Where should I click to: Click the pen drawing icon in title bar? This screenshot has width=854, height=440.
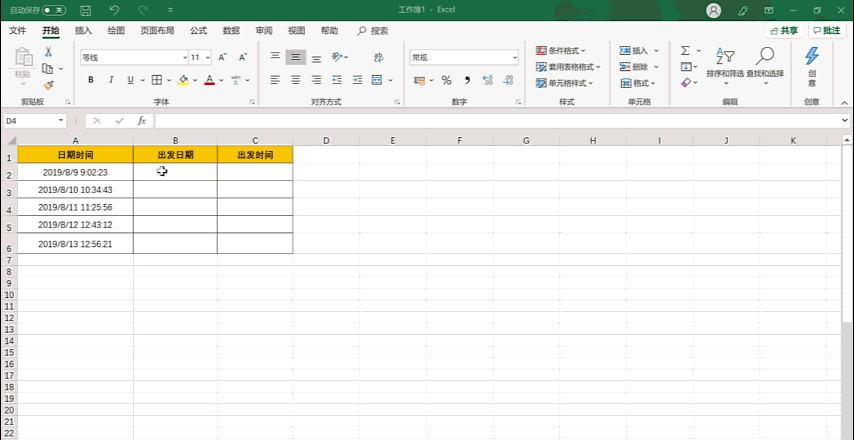pos(742,10)
